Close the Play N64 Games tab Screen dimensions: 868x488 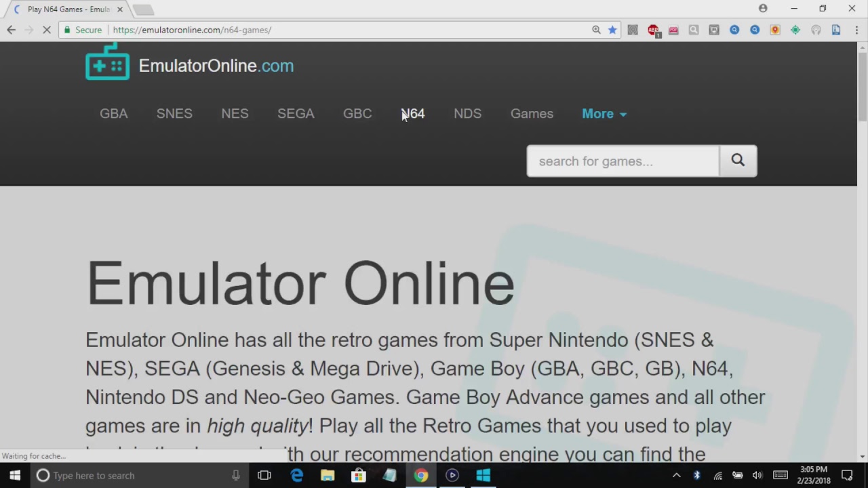click(x=120, y=9)
